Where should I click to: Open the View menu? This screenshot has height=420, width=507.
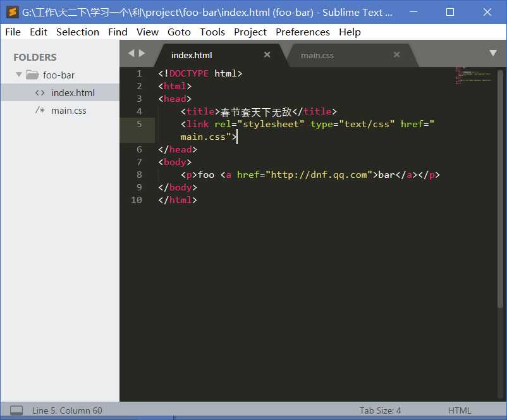[147, 32]
